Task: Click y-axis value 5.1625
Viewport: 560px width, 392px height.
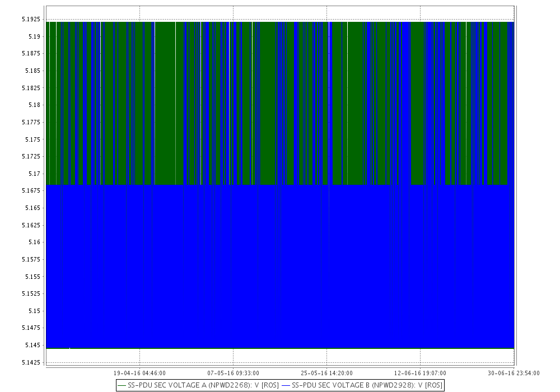Action: (x=31, y=225)
